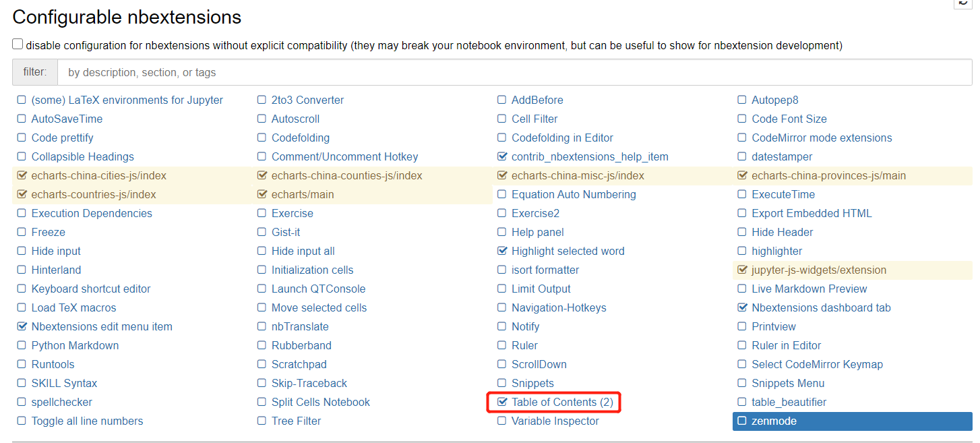Viewport: 980px width, 443px height.
Task: Open the Collapsible Headings link
Action: [82, 156]
